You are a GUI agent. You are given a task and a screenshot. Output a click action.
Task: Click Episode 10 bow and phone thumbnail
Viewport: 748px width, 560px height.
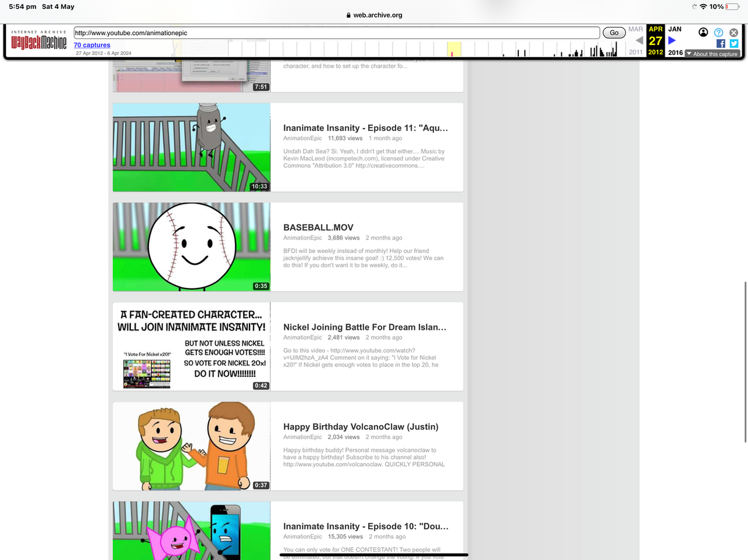192,531
